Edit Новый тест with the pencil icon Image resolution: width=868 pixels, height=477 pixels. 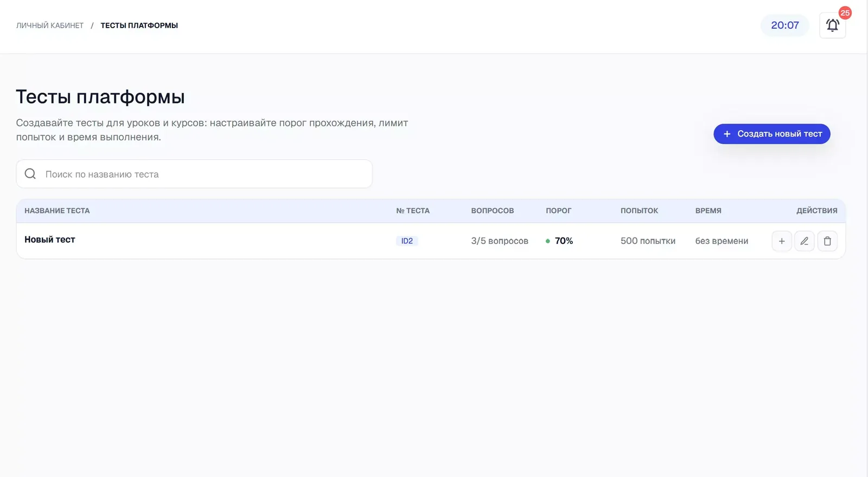point(805,241)
